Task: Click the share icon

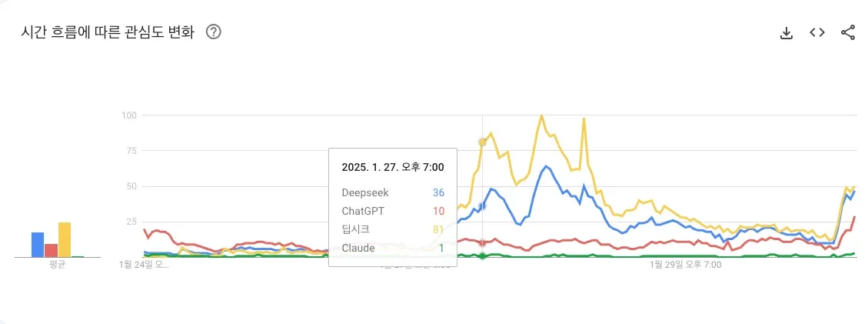Action: [848, 32]
